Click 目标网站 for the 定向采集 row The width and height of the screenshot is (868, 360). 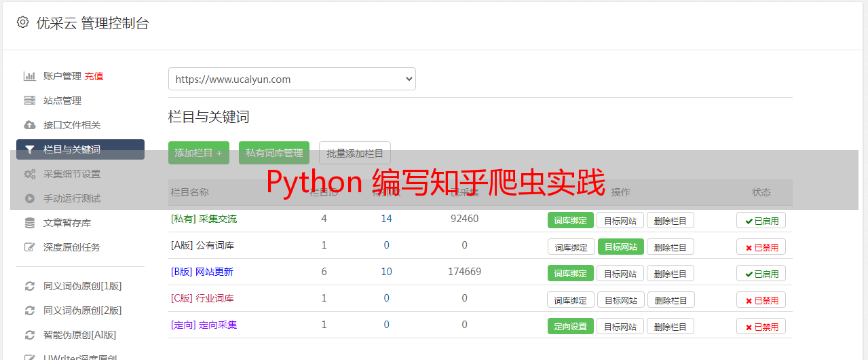pyautogui.click(x=620, y=326)
